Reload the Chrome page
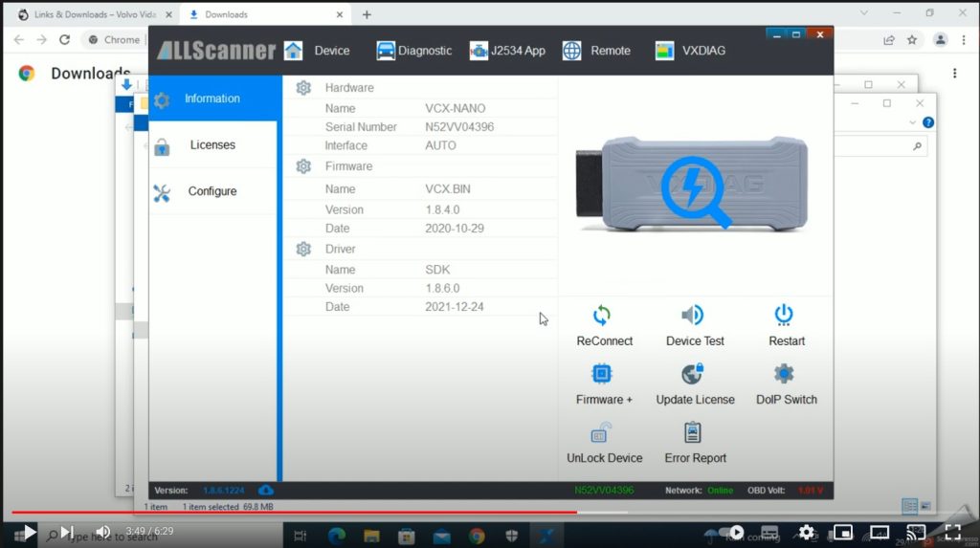 64,39
